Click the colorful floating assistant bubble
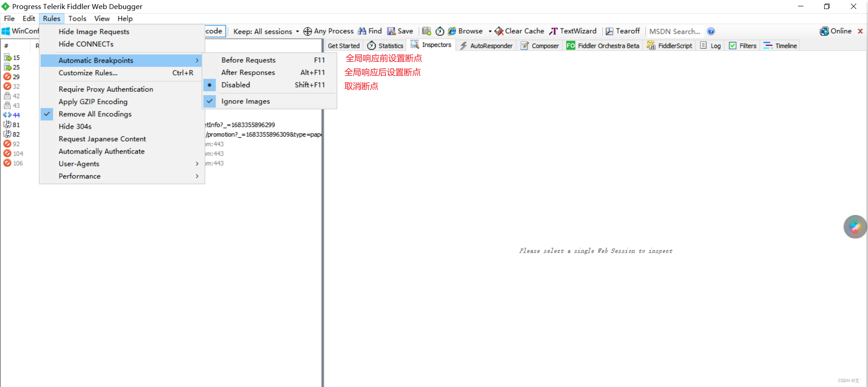 click(855, 227)
